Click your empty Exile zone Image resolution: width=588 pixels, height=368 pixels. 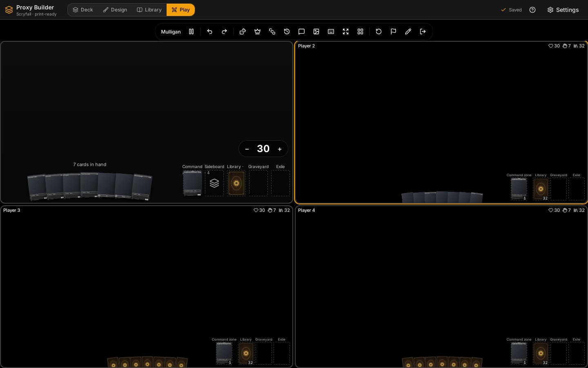[281, 183]
